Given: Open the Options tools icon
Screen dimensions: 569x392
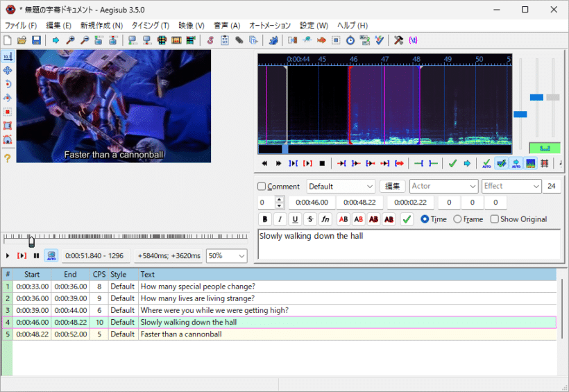Looking at the screenshot, I should click(x=398, y=40).
